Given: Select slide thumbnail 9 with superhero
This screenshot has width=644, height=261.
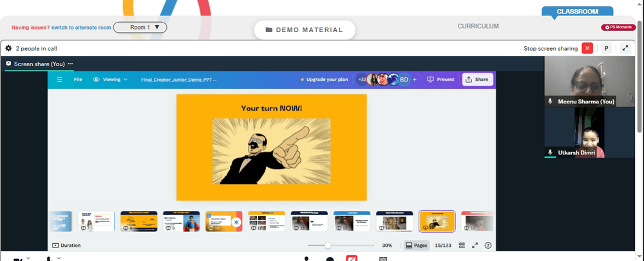Looking at the screenshot, I should pyautogui.click(x=182, y=221).
